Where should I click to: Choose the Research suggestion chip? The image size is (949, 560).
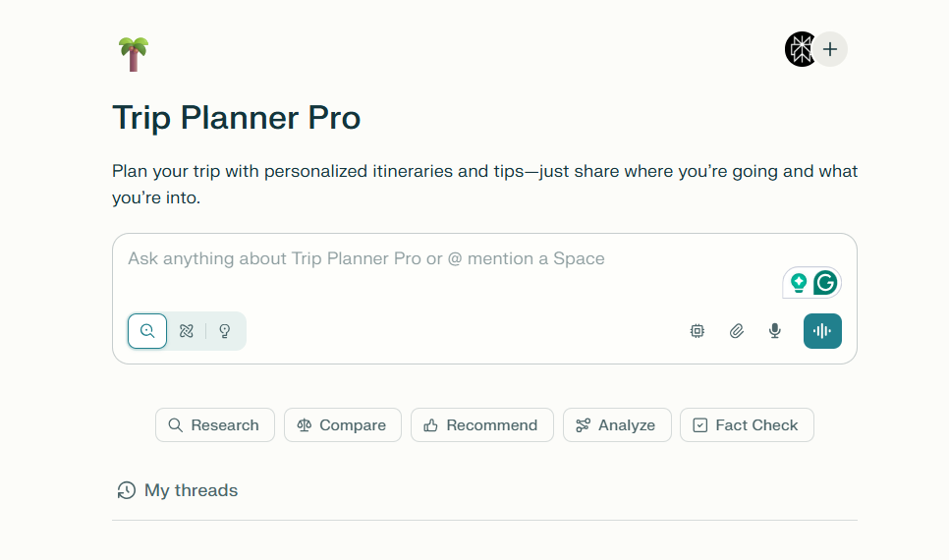coord(214,425)
